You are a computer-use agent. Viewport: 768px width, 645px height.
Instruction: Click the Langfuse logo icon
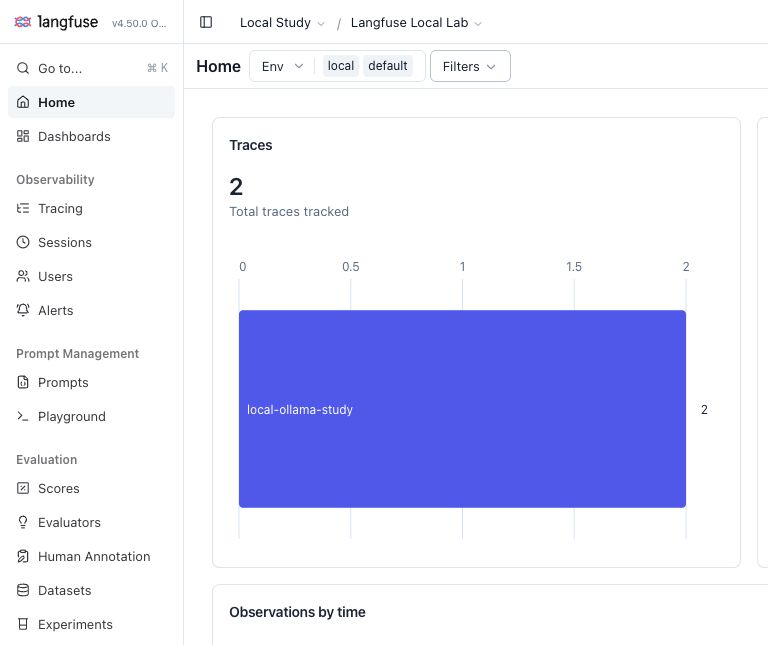click(x=23, y=22)
